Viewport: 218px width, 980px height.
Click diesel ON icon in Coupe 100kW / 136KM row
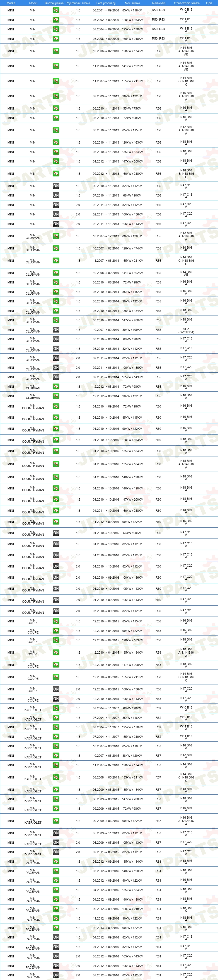coord(56,689)
